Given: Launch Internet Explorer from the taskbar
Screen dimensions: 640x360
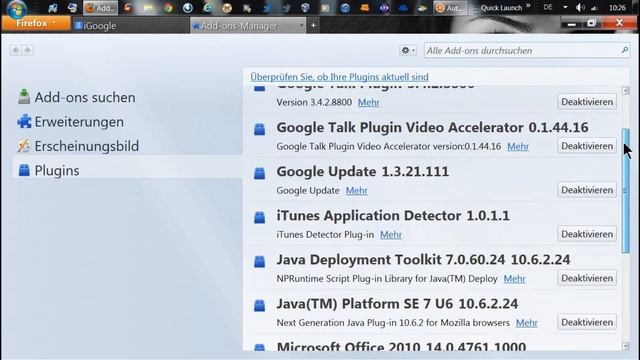Looking at the screenshot, I should pyautogui.click(x=207, y=8).
